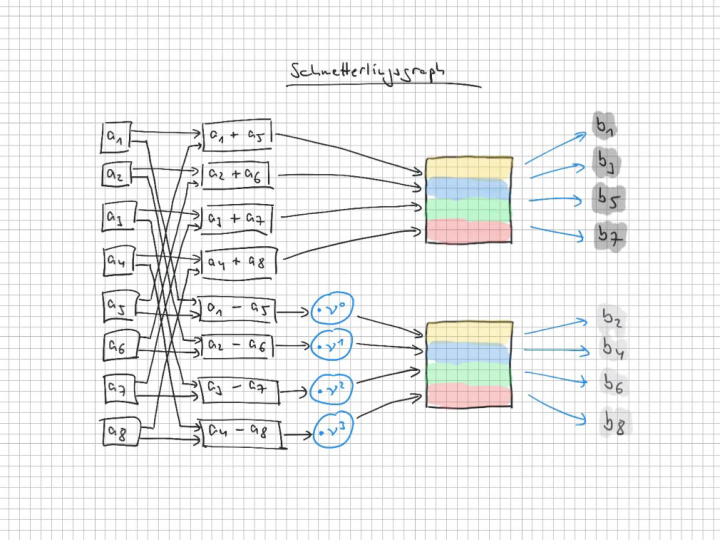Click the output label b8
Screen dimensions: 720x540
pos(615,423)
